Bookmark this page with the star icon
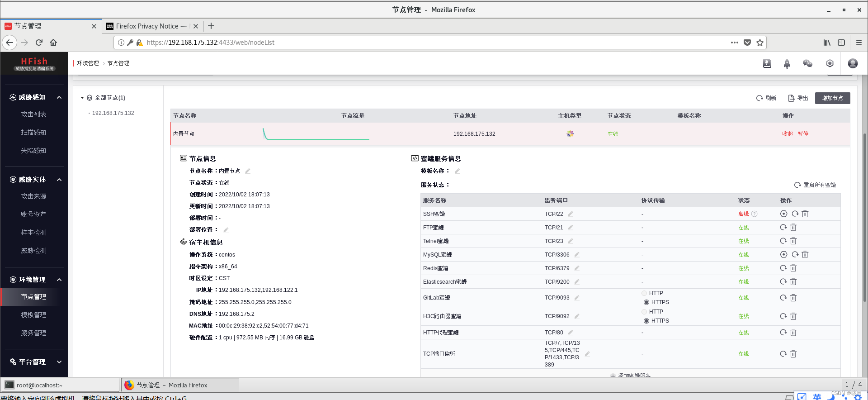The image size is (868, 400). 760,43
